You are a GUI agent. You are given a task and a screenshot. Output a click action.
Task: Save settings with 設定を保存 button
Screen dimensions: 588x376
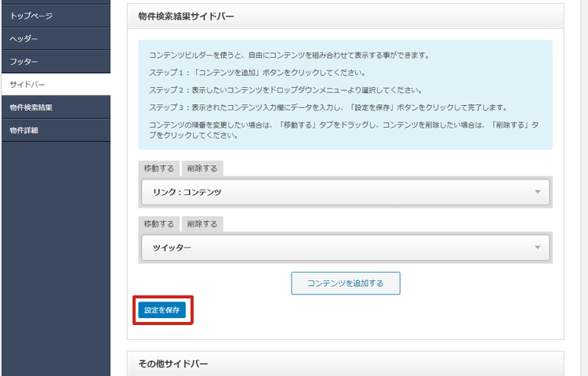(162, 310)
